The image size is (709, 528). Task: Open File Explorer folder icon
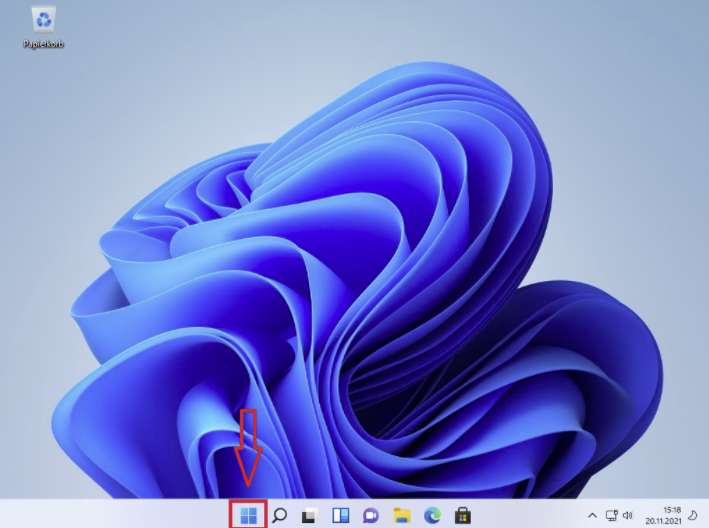click(402, 515)
